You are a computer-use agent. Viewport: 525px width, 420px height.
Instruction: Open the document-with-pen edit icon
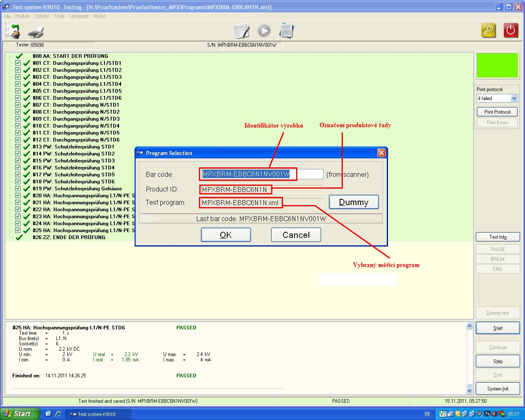click(x=242, y=31)
